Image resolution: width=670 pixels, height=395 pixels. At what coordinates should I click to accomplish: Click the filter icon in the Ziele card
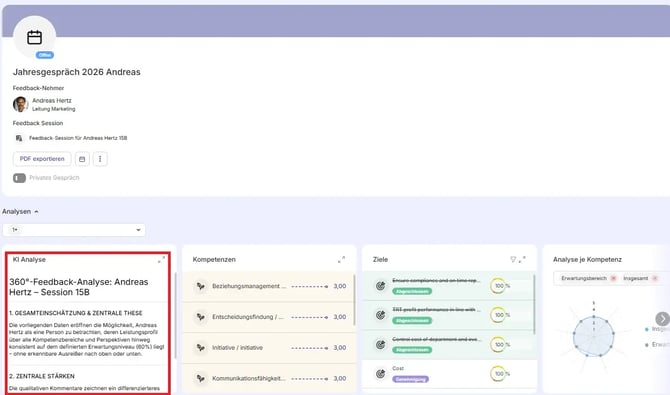[x=513, y=259]
